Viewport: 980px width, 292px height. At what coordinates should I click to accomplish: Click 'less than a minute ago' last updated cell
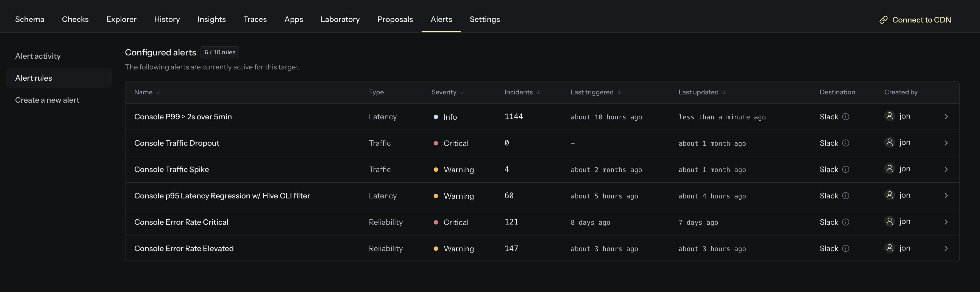click(722, 117)
